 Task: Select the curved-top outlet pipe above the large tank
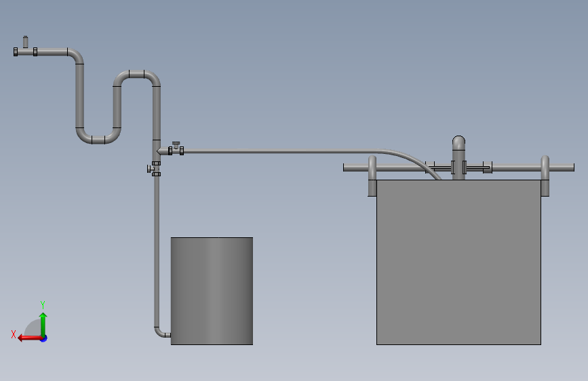point(458,157)
